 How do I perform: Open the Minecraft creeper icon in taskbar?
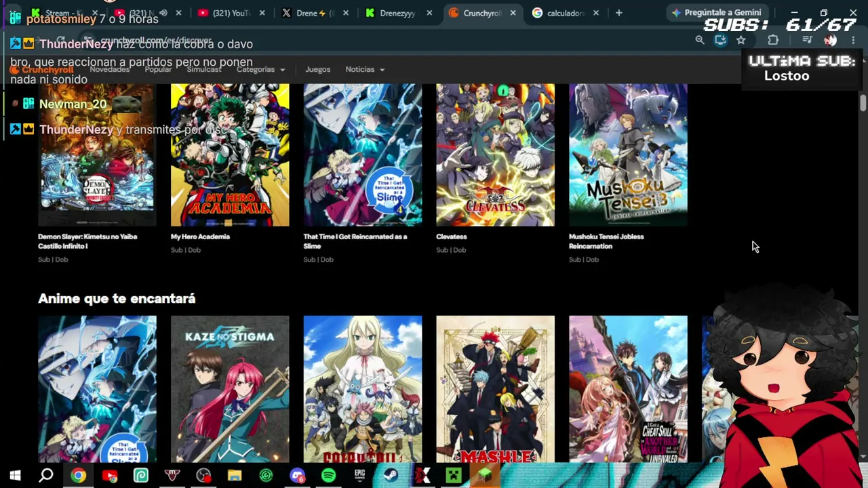[x=453, y=476]
